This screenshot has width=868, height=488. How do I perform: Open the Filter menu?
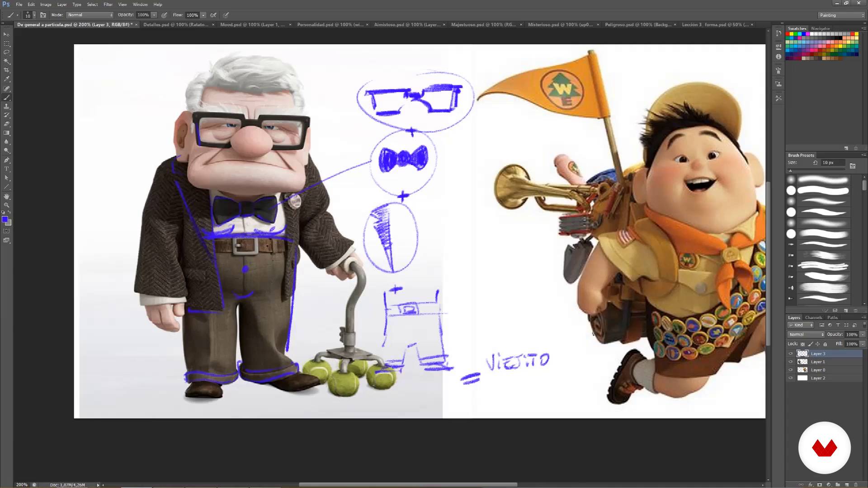(108, 5)
